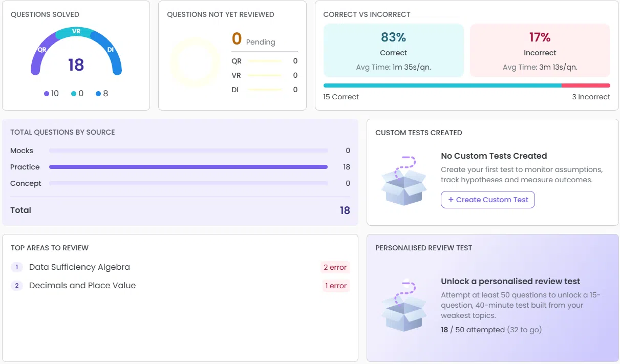This screenshot has width=620, height=364.
Task: Click the Create Custom Test button
Action: (x=488, y=200)
